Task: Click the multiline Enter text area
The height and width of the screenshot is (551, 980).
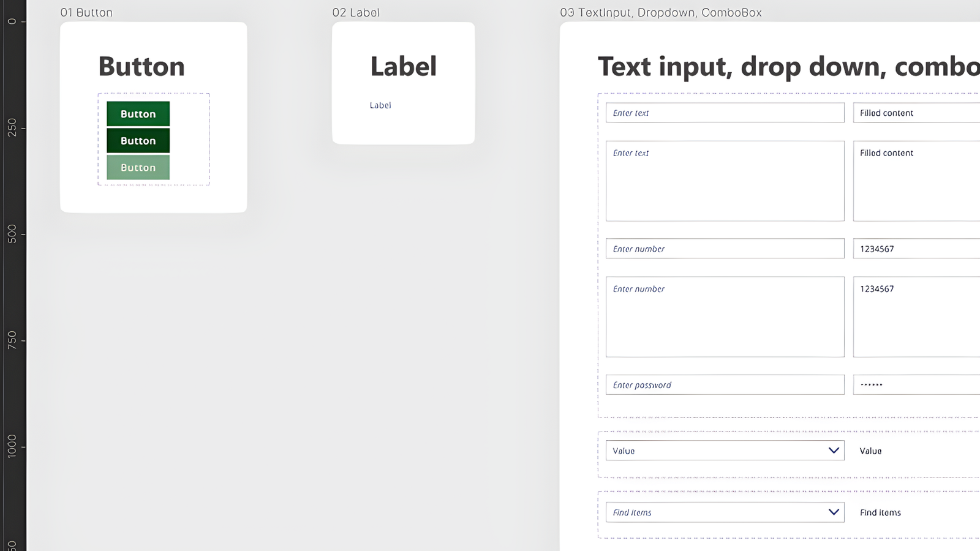Action: (725, 181)
